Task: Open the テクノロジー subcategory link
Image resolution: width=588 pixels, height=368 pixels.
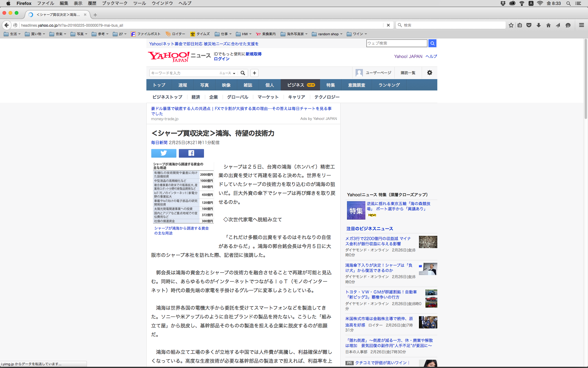Action: coord(327,97)
